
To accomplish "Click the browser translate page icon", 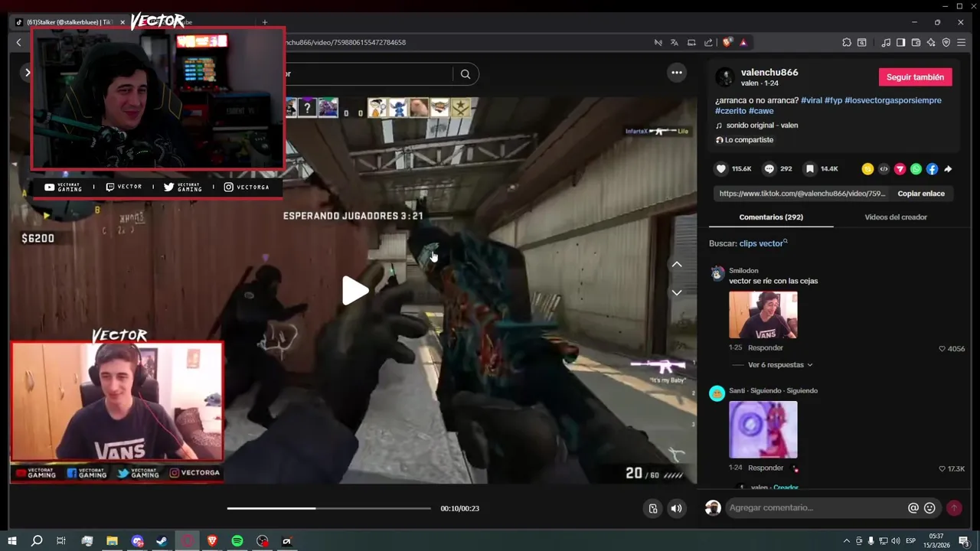I will coord(675,43).
